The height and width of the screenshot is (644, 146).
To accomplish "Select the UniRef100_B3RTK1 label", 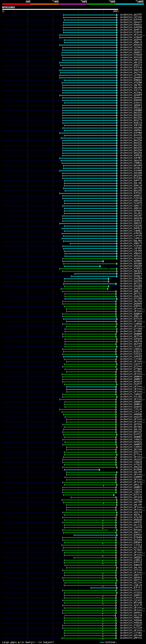I will pos(131,306).
